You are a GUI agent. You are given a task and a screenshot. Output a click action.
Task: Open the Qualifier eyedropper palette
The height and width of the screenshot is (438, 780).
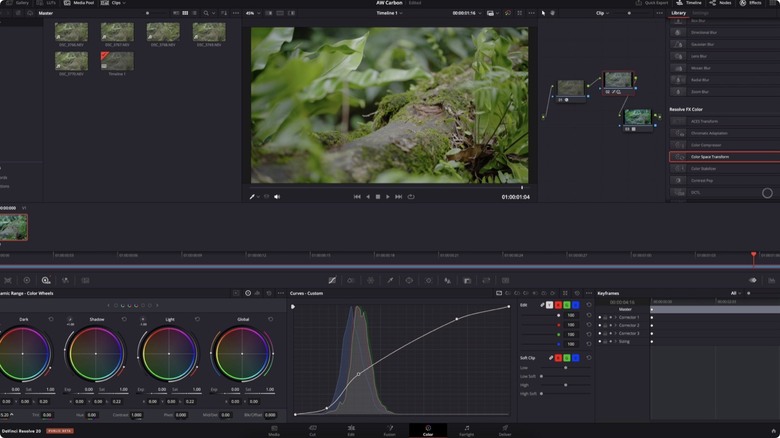coord(390,280)
